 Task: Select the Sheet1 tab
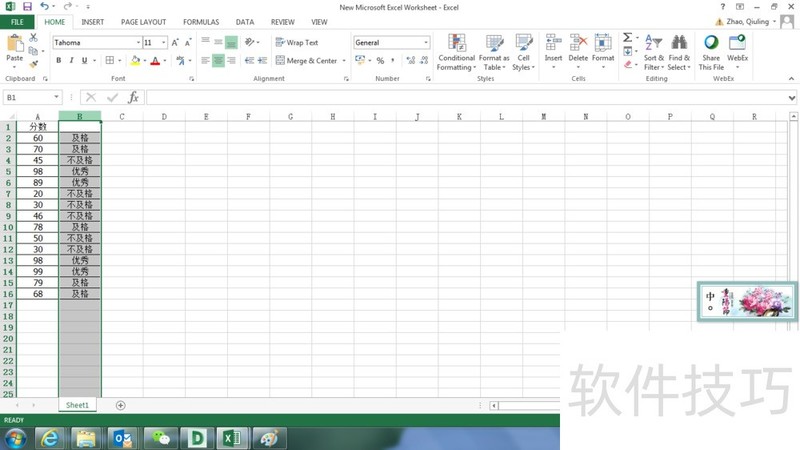pyautogui.click(x=77, y=405)
